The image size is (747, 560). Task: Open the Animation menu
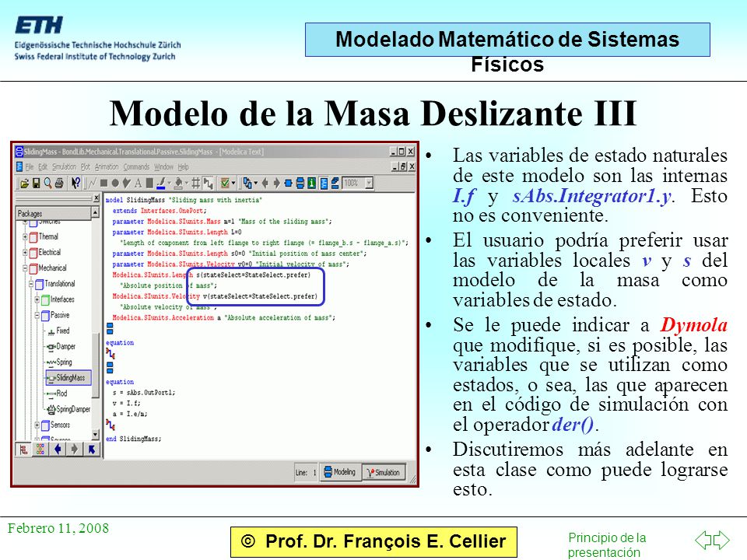[x=107, y=166]
